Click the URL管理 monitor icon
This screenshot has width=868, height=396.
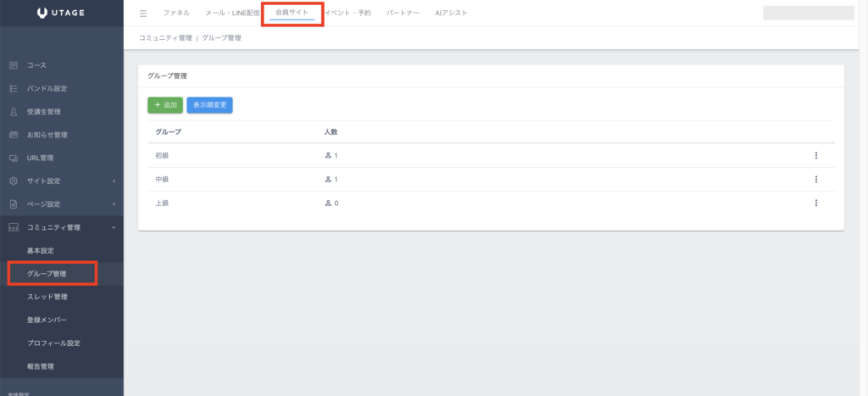point(14,158)
